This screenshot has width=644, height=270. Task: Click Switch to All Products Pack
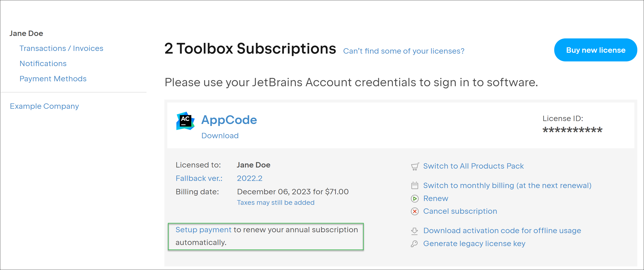(473, 166)
